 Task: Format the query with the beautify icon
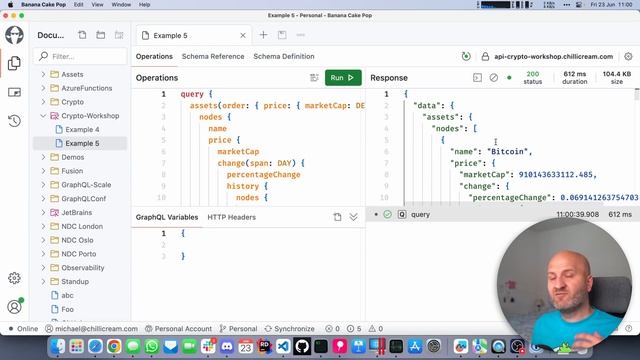click(314, 78)
